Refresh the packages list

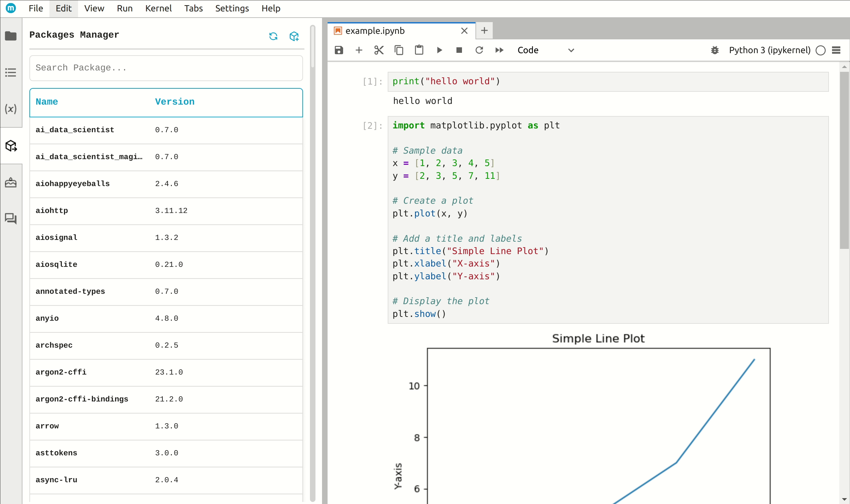[273, 36]
